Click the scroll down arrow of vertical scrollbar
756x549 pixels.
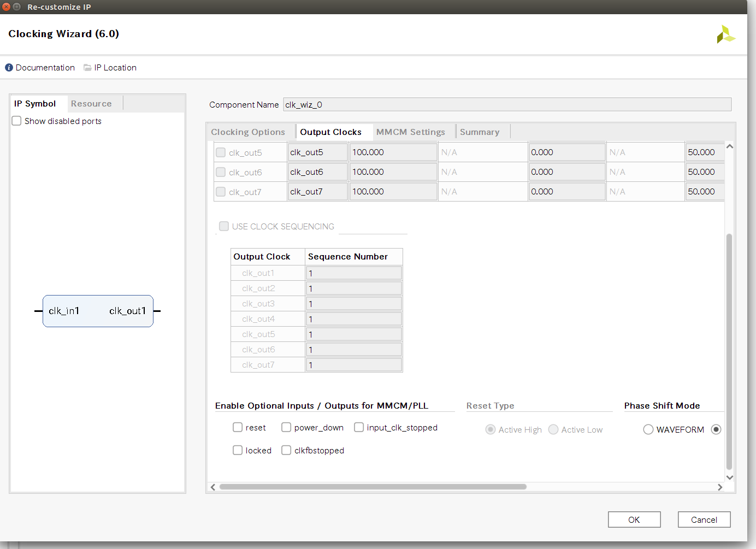pyautogui.click(x=729, y=477)
